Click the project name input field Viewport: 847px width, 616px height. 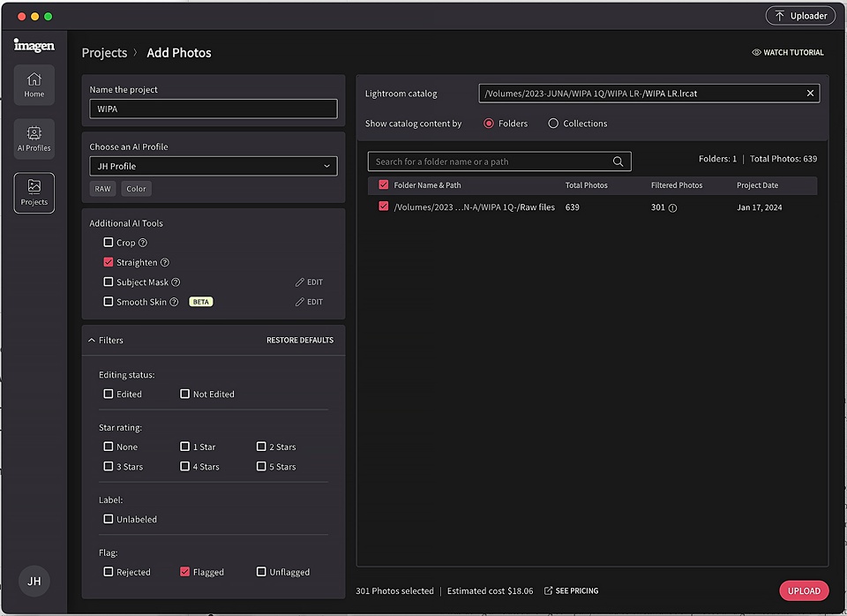(x=214, y=109)
